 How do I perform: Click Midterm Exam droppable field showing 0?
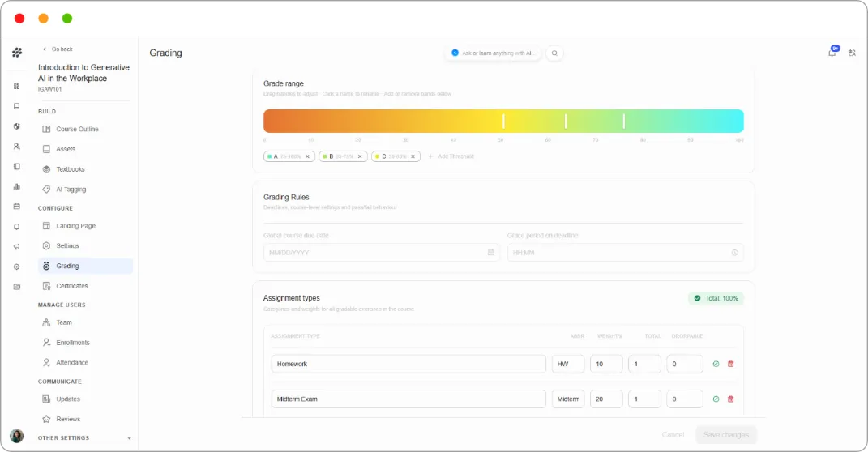[685, 399]
